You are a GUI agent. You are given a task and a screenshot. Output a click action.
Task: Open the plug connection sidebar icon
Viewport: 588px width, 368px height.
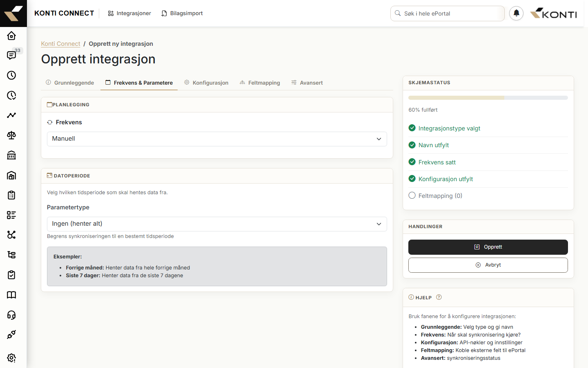point(11,334)
